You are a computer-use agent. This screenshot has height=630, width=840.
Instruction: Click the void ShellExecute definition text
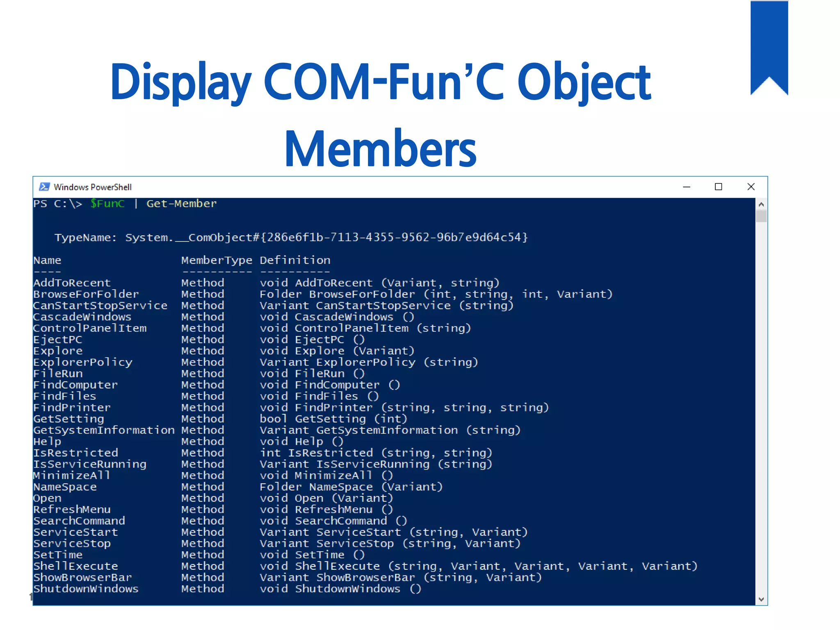pos(479,566)
